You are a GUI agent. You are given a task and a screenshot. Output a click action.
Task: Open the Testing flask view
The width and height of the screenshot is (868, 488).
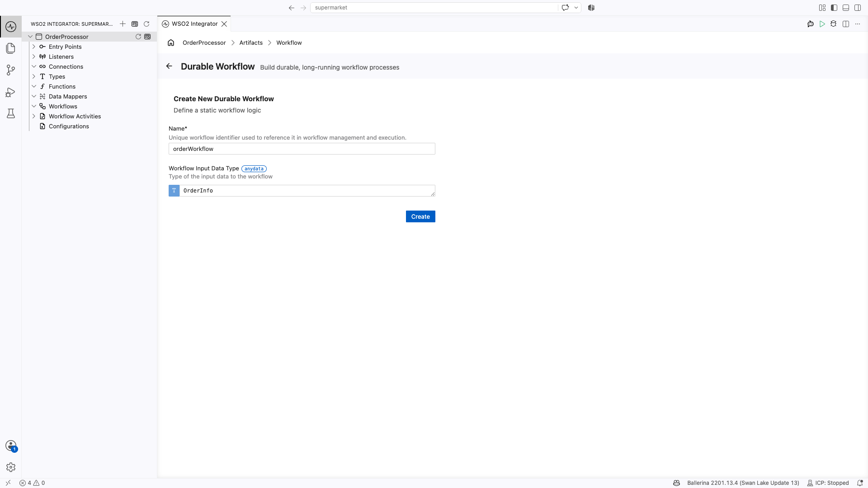(x=11, y=113)
